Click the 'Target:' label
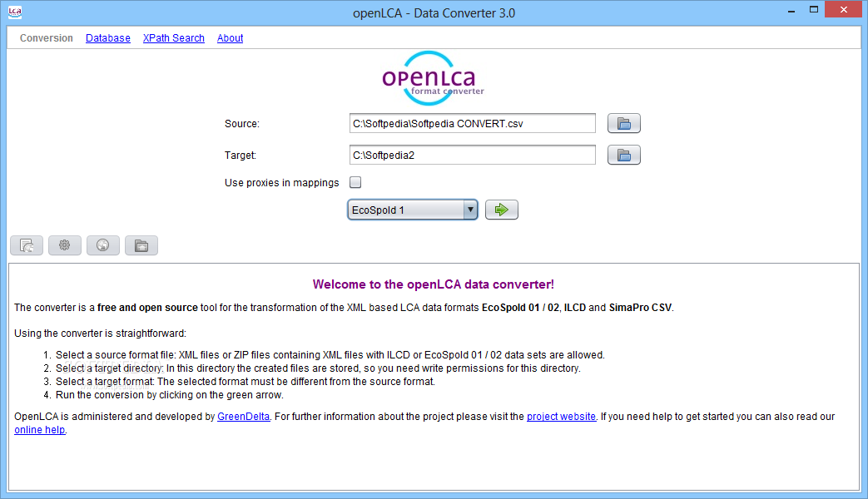 pyautogui.click(x=241, y=156)
